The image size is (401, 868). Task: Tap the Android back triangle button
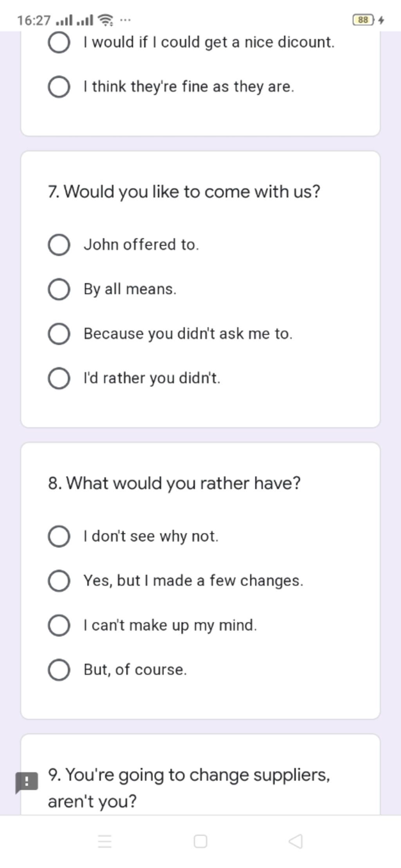point(296,841)
